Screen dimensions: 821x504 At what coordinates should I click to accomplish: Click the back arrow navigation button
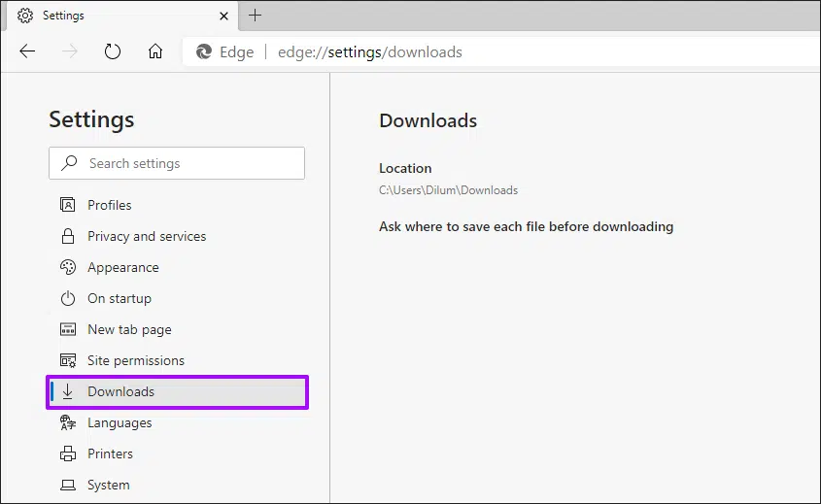[27, 51]
